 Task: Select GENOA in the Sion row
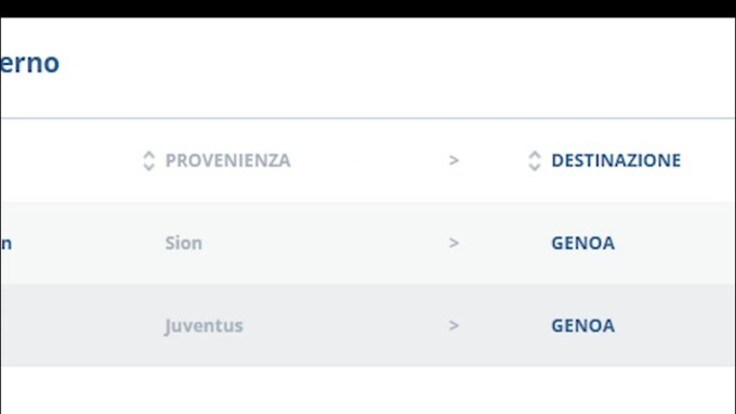point(583,243)
